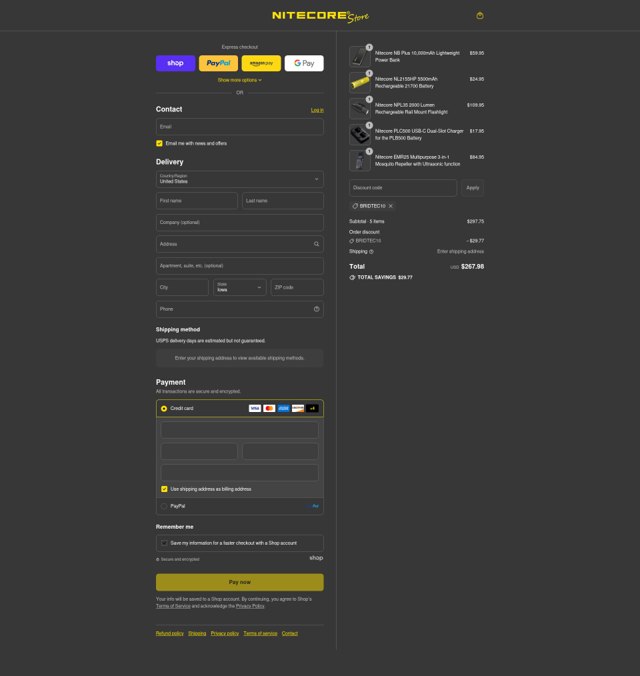
Task: Open Shop's Privacy Policy link
Action: click(x=250, y=606)
